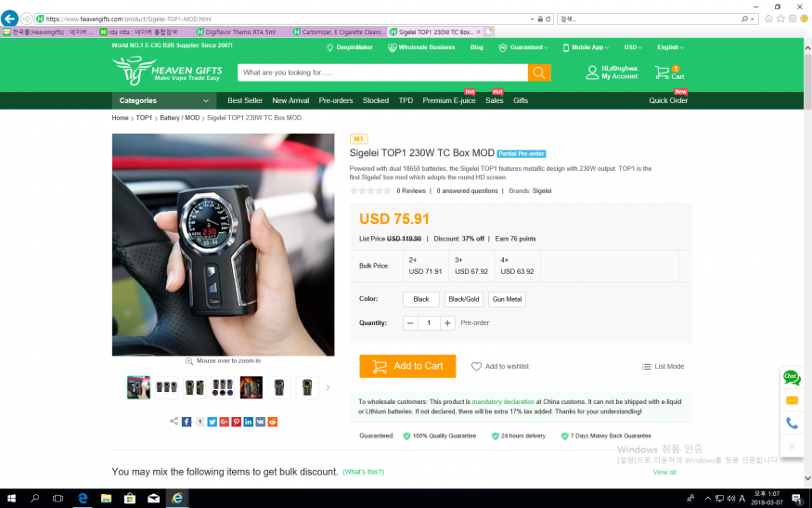The height and width of the screenshot is (508, 812).
Task: Click the Heaven Gifts logo
Action: [167, 71]
